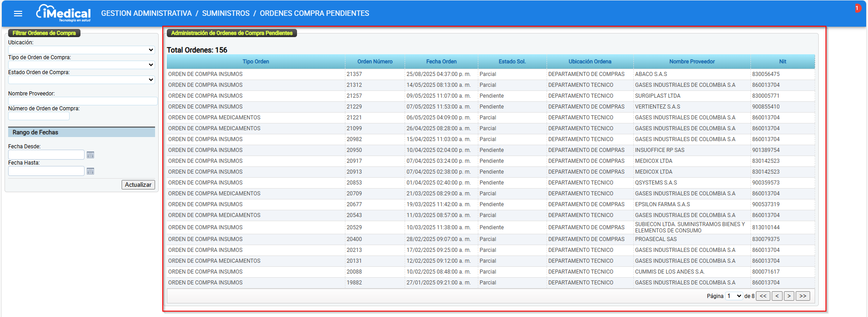Sort by the Fecha Orden column header
The height and width of the screenshot is (317, 868).
pyautogui.click(x=441, y=62)
